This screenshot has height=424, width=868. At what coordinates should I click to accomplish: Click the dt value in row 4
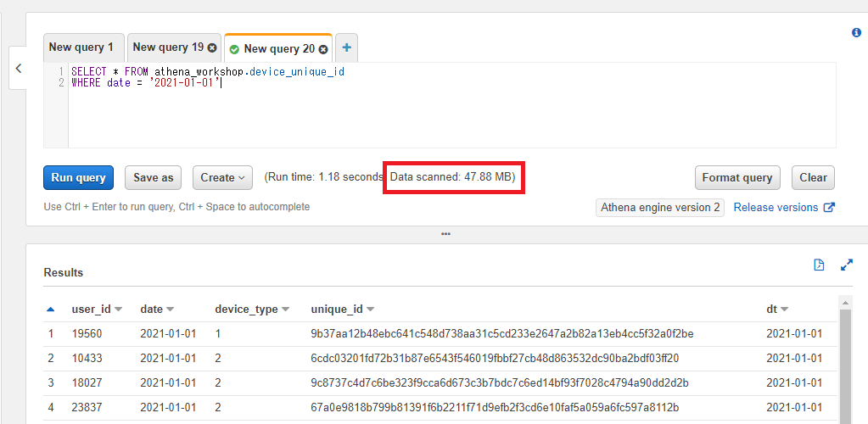click(x=794, y=408)
